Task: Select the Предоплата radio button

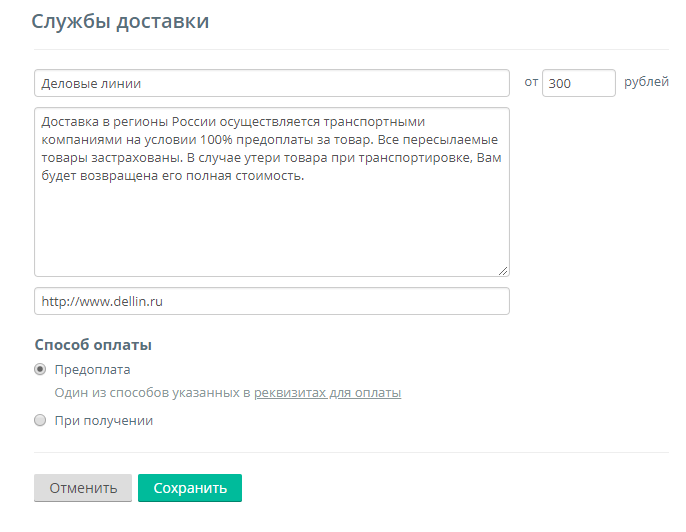Action: pyautogui.click(x=40, y=369)
